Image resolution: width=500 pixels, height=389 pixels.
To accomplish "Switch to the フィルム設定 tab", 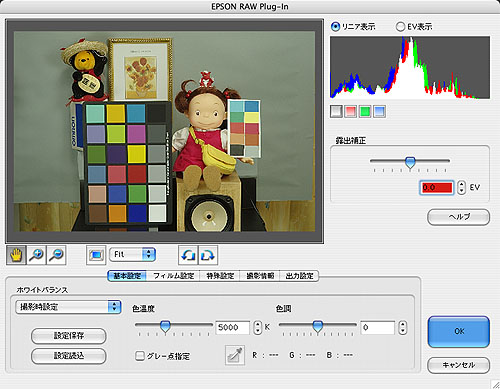I will pos(173,276).
